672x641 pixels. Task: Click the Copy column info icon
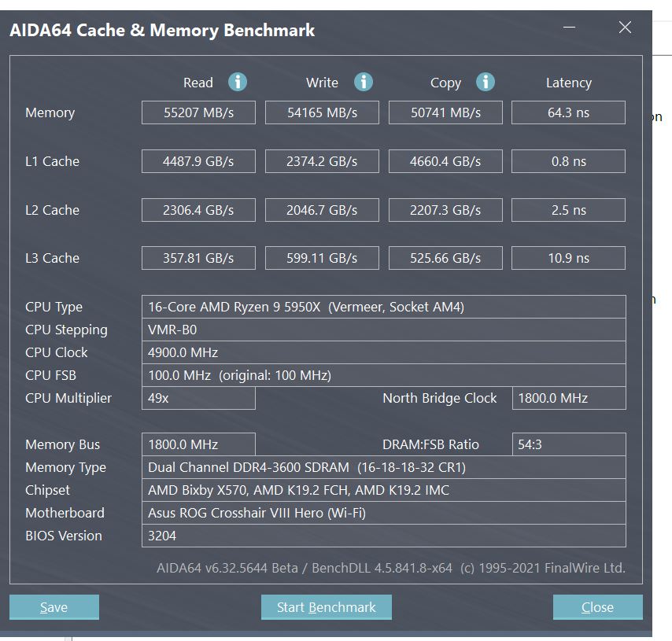(486, 82)
